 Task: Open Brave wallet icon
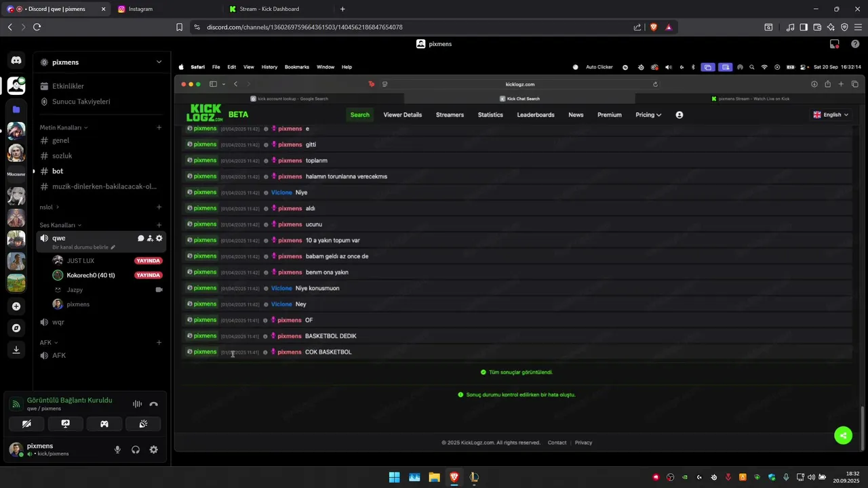[817, 27]
